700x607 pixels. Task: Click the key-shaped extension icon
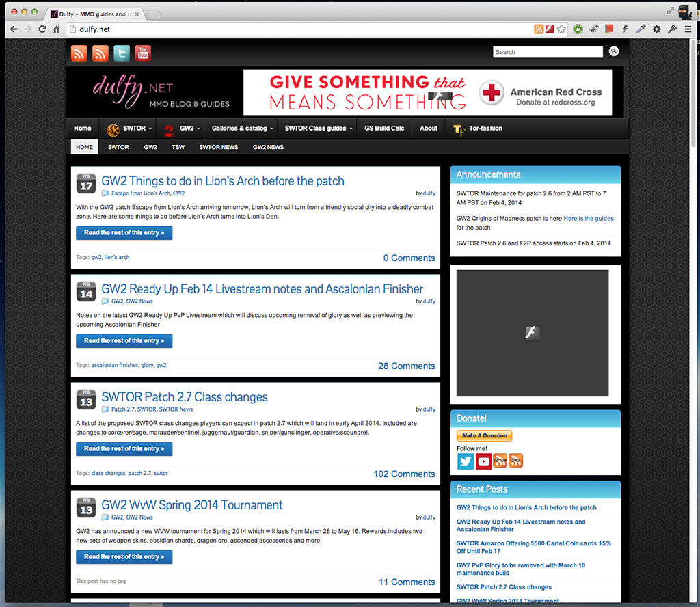pos(672,29)
